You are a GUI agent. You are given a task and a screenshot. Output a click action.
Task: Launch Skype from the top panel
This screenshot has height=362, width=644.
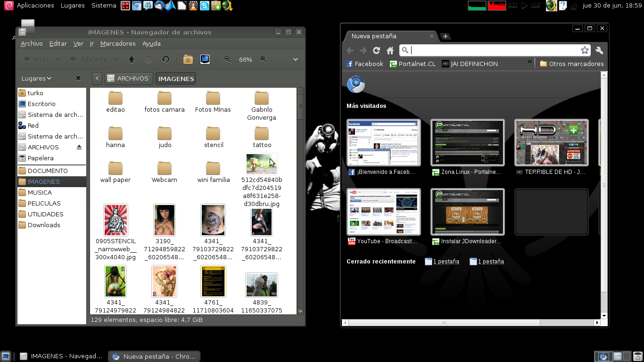pos(205,6)
